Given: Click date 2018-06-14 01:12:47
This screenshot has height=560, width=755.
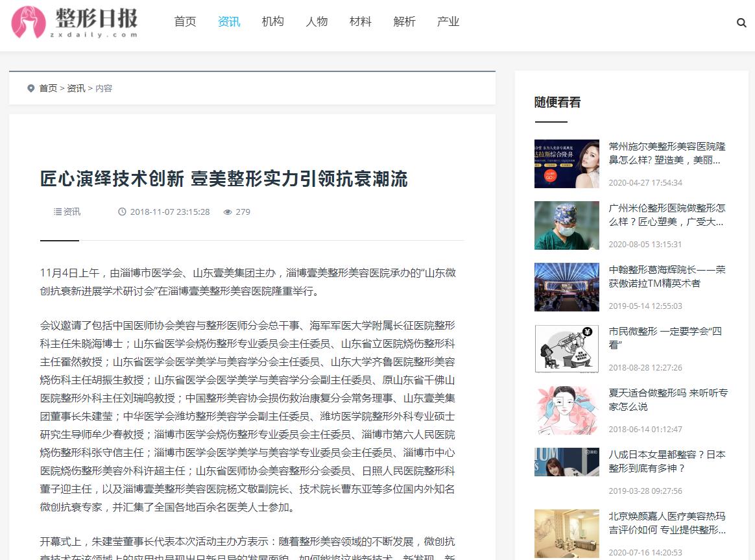Looking at the screenshot, I should click(x=645, y=429).
